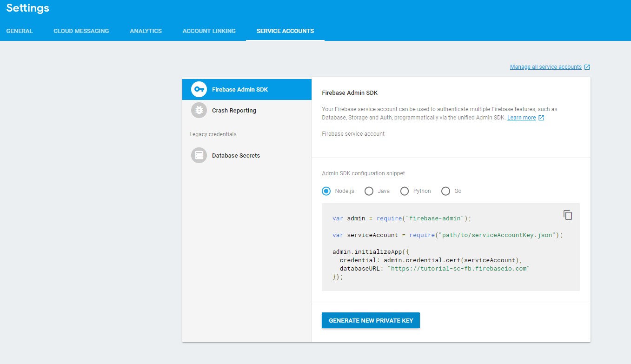Click the key icon beside Firebase Admin SDK
Image resolution: width=631 pixels, height=364 pixels.
click(x=199, y=89)
